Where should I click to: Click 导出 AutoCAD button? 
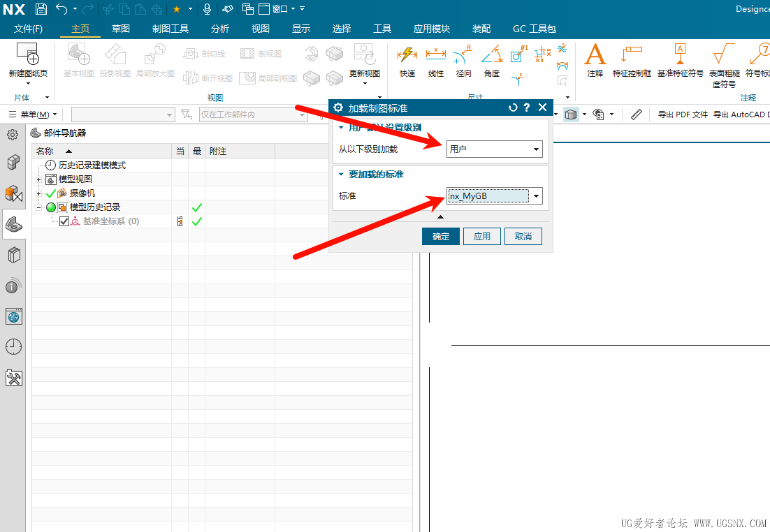[x=741, y=114]
